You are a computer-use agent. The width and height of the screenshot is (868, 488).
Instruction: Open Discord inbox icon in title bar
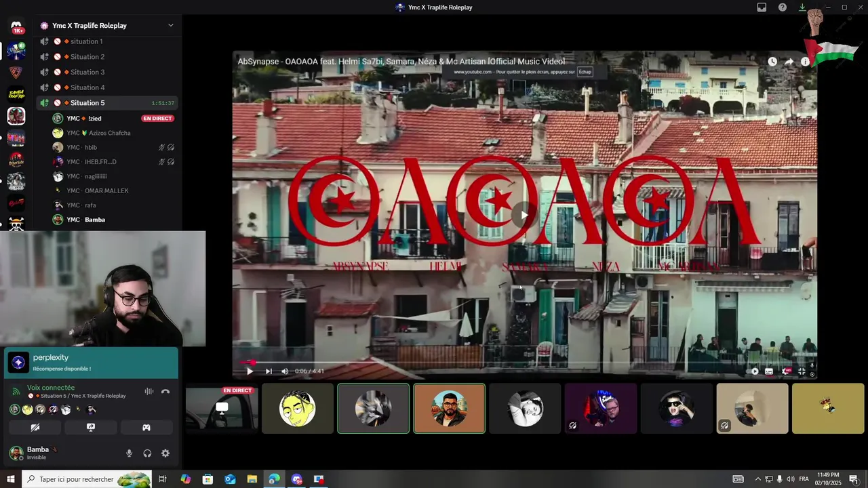point(762,7)
